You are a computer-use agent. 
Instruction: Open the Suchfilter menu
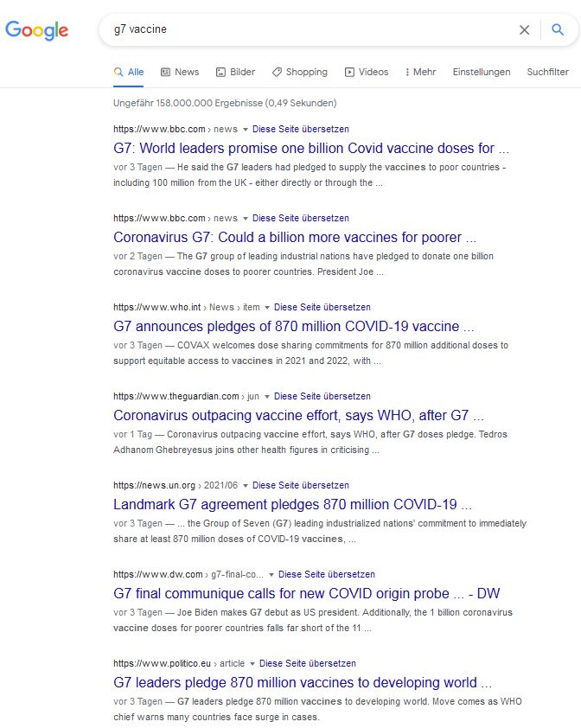coord(548,72)
